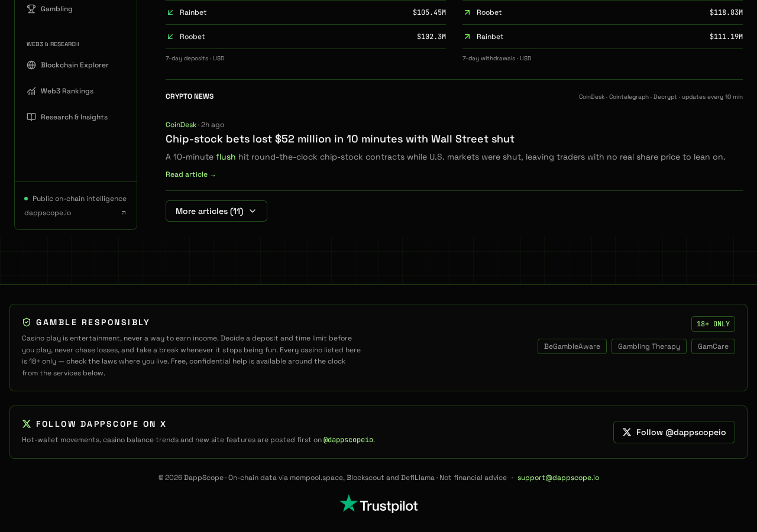Click the CoinDesk source link
The image size is (757, 532).
click(x=181, y=125)
